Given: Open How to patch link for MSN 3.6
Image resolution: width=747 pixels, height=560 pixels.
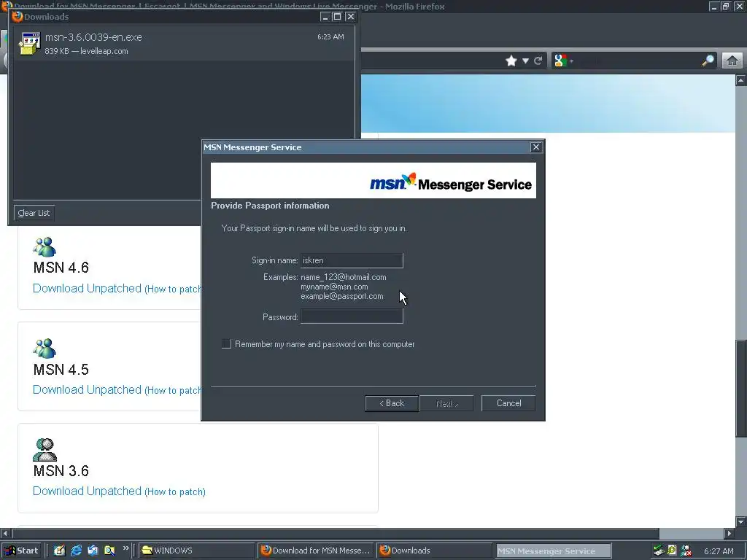Looking at the screenshot, I should (x=175, y=492).
